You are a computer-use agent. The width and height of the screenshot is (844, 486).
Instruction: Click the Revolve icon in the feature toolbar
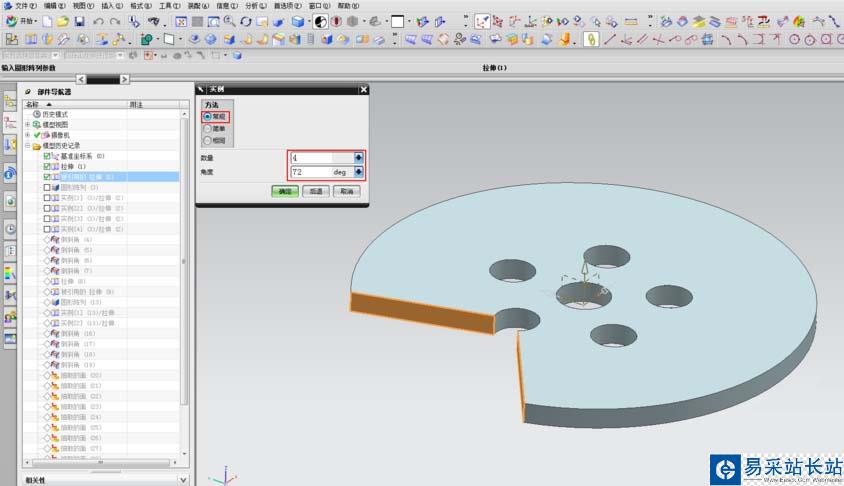pos(47,39)
